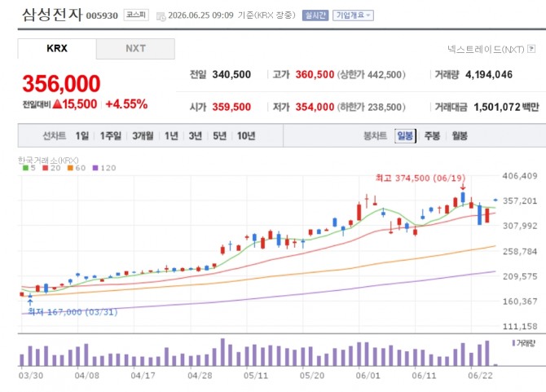Click the orange 60-day average legend swatch
Viewport: 546px width, 392px height.
[70, 168]
